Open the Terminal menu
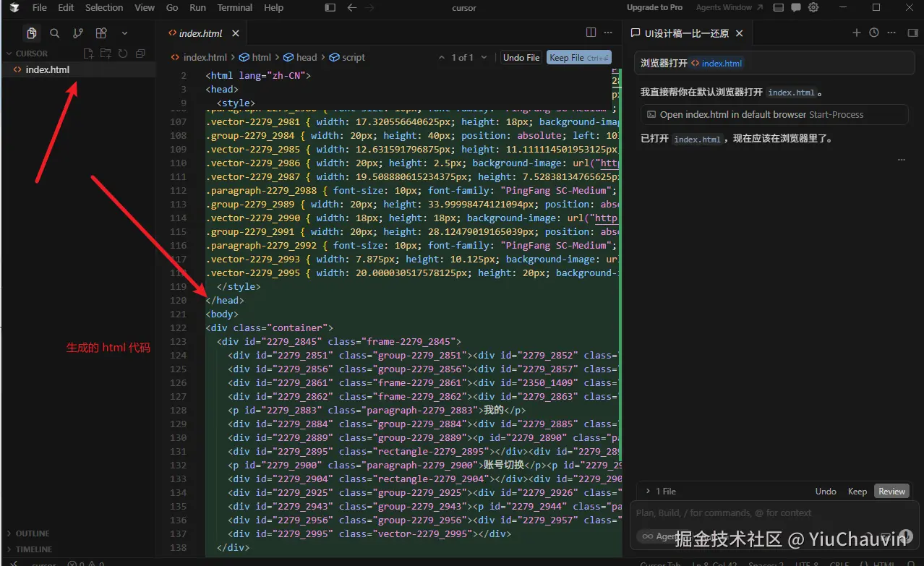Image resolution: width=924 pixels, height=566 pixels. tap(235, 7)
